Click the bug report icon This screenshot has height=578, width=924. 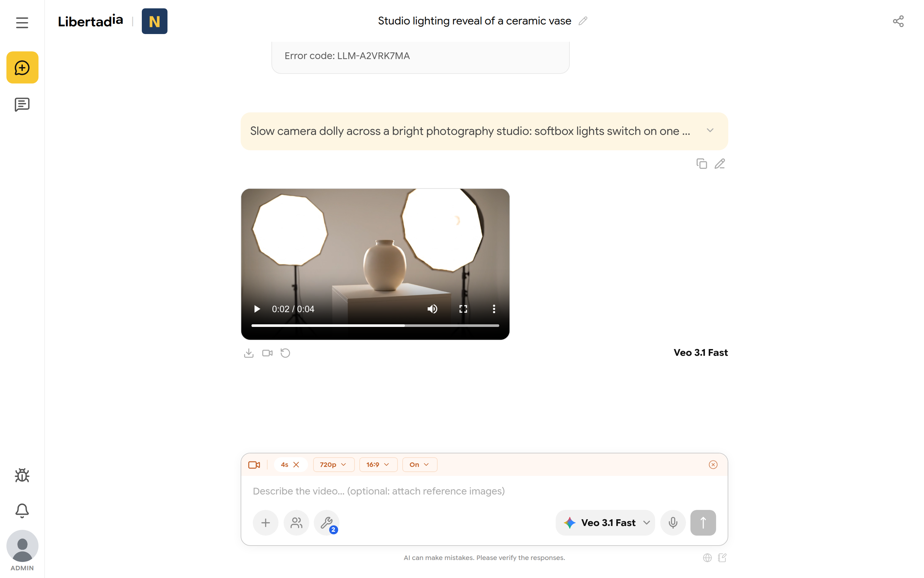click(22, 475)
